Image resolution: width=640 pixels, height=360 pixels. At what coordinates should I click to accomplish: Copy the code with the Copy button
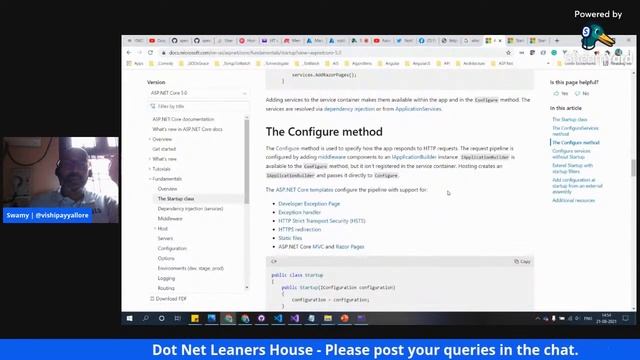pyautogui.click(x=522, y=262)
